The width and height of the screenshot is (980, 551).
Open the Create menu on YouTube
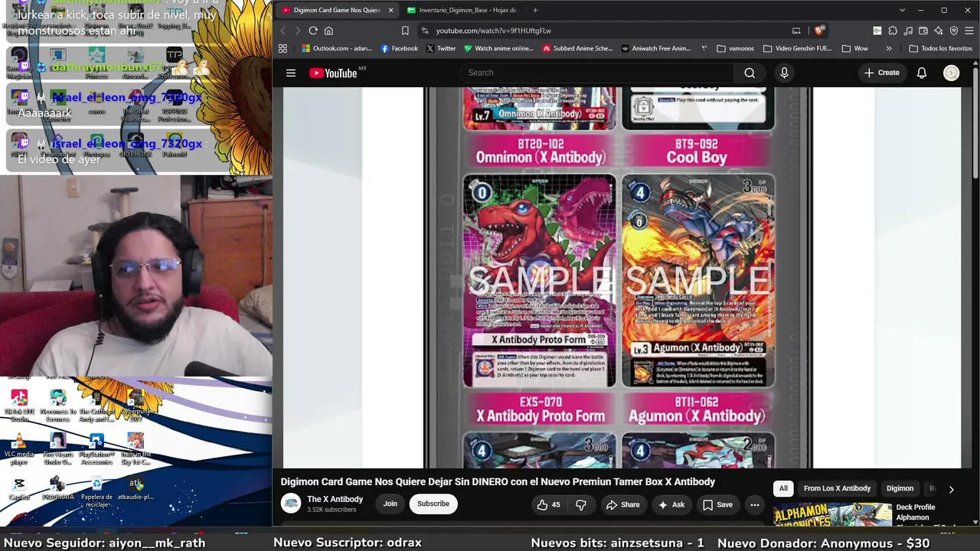pyautogui.click(x=881, y=73)
